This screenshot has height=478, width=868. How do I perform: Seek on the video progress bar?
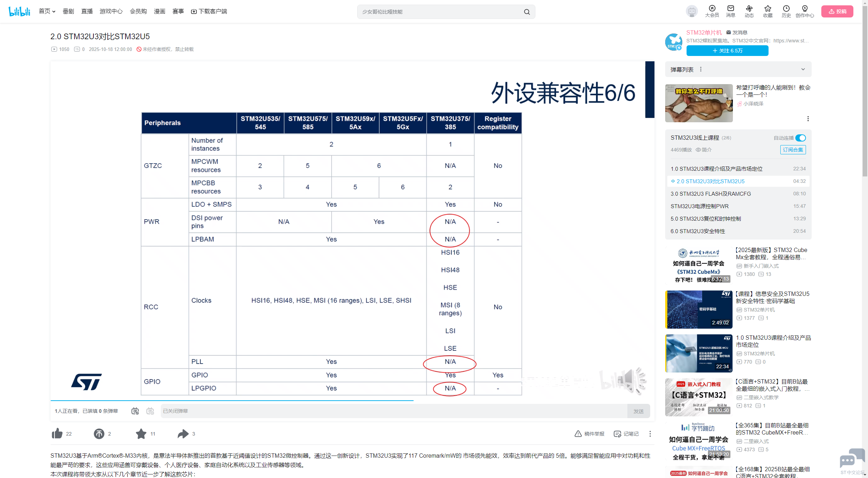tap(352, 401)
